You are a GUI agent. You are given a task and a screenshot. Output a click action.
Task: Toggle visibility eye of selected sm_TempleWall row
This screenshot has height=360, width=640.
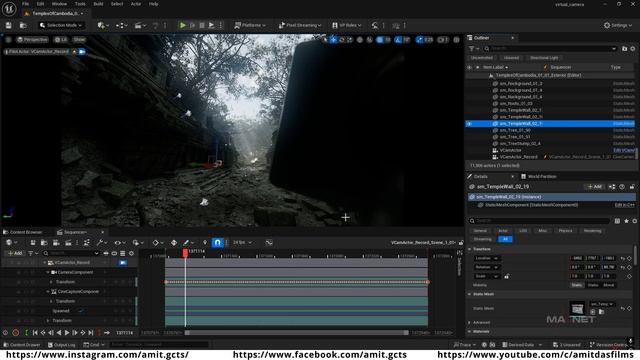[x=469, y=124]
